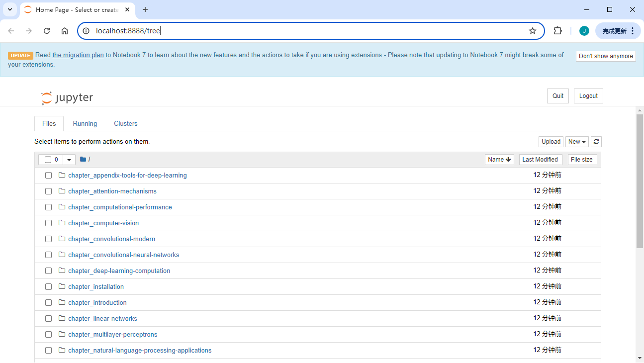The height and width of the screenshot is (363, 644).
Task: Open chapter_linear-networks folder link
Action: [x=102, y=318]
